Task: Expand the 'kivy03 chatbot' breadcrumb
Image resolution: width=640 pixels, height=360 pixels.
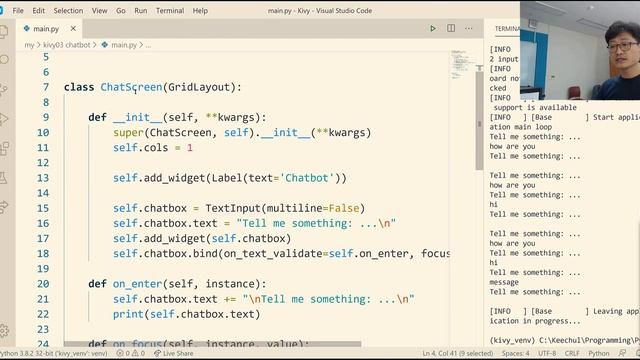Action: point(67,45)
